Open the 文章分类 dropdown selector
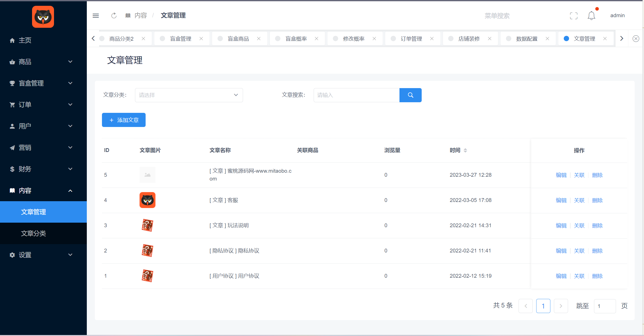Image resolution: width=644 pixels, height=336 pixels. point(189,95)
